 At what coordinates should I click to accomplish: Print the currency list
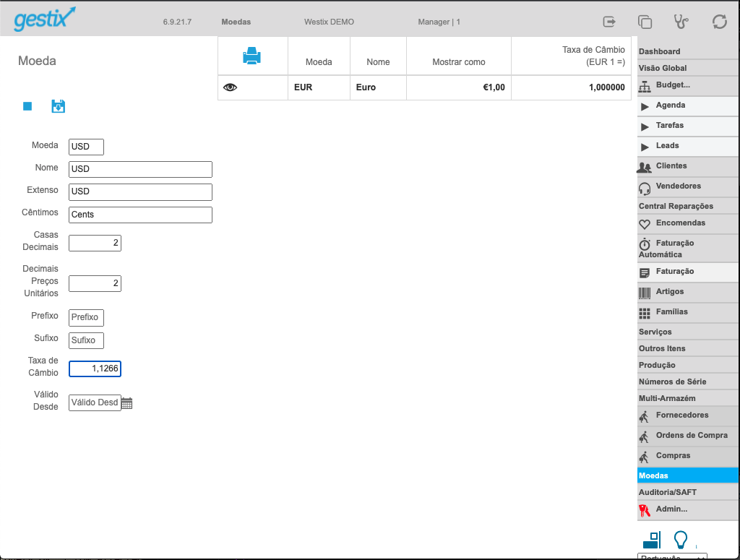coord(251,56)
